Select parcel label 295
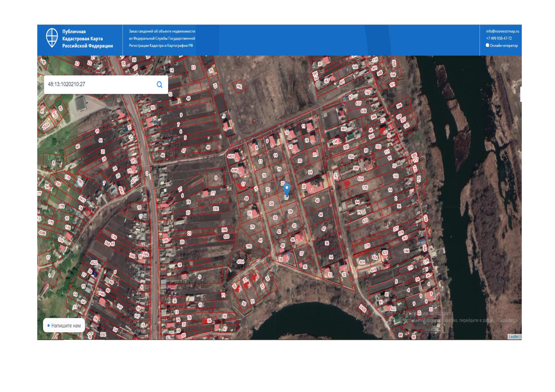Image resolution: width=555 pixels, height=392 pixels. coord(165,241)
